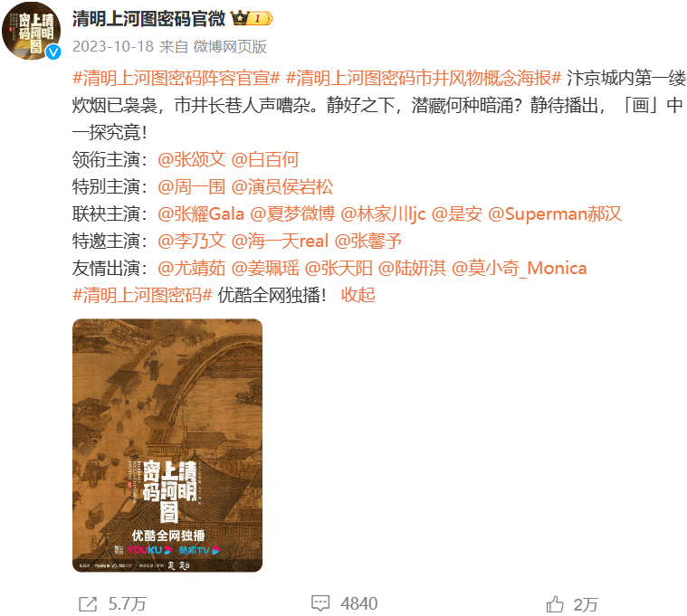Click the crown membership level badge

(252, 18)
